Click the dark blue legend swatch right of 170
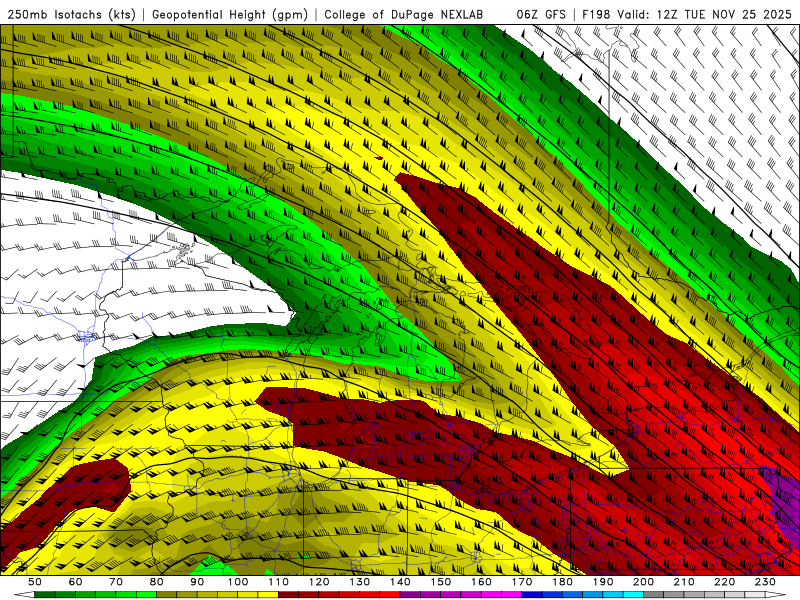This screenshot has width=800, height=600. click(x=532, y=595)
